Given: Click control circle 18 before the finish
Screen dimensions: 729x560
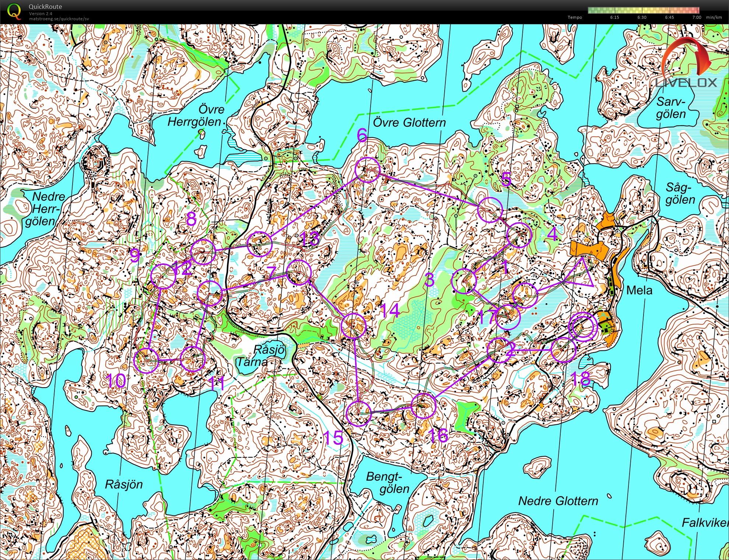Looking at the screenshot, I should tap(563, 350).
